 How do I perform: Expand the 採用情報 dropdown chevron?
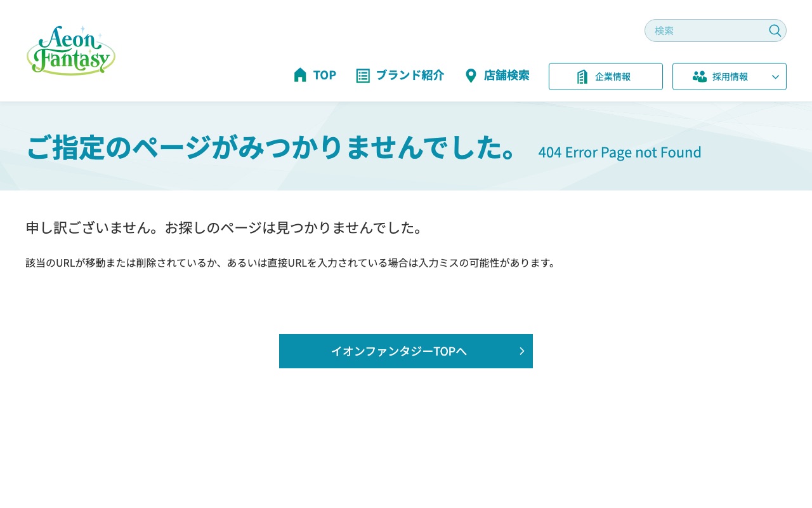click(775, 77)
